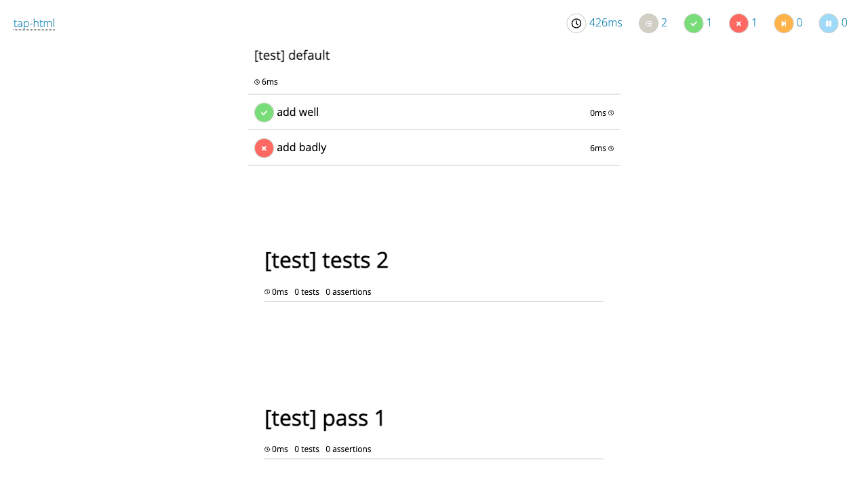This screenshot has height=488, width=868.
Task: Click the clock icon beside 426ms
Action: point(576,24)
